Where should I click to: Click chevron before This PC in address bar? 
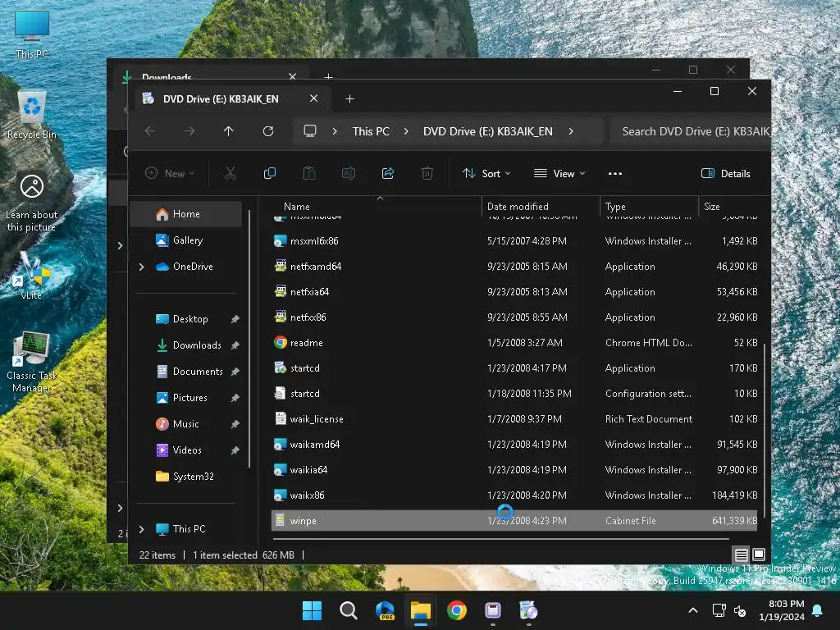(335, 131)
